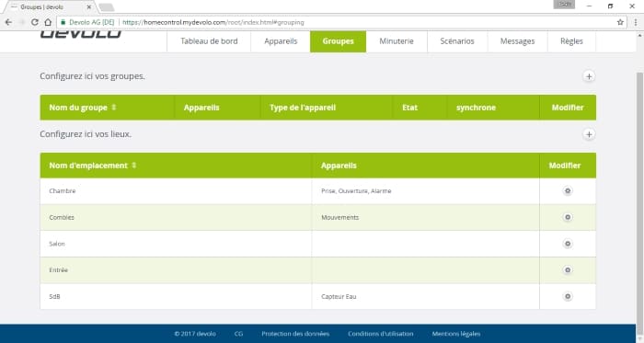Switch to Tableau de bord tab
Viewport: 644px width, 343px height.
point(209,41)
